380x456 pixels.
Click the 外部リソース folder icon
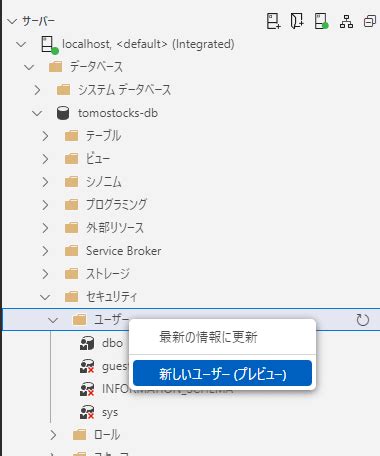pos(71,228)
